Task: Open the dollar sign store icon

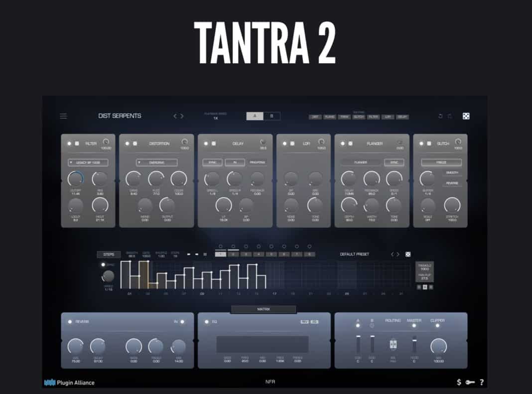Action: (x=459, y=382)
